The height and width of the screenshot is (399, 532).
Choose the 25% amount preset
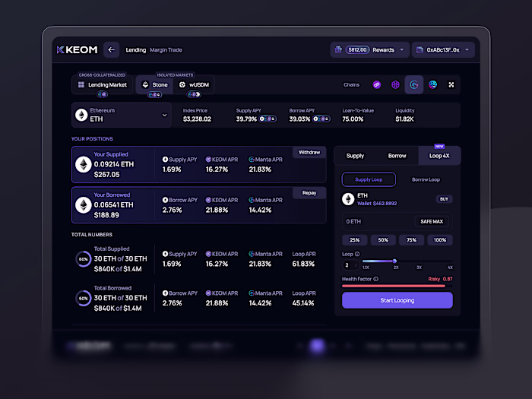point(355,240)
